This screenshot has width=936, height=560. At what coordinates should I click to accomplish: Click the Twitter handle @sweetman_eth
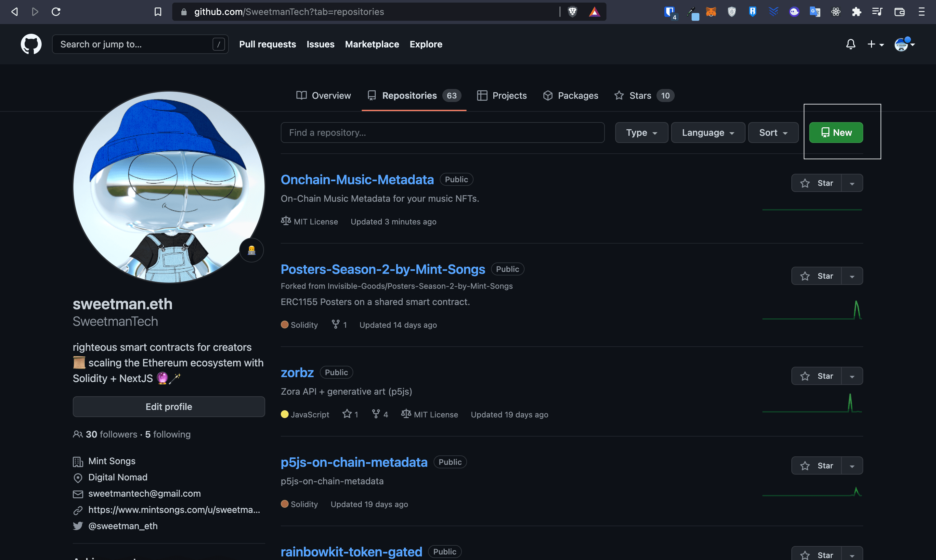123,526
